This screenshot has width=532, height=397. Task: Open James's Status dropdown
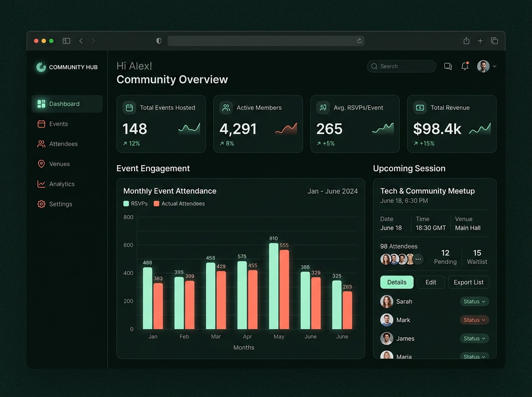pos(474,339)
